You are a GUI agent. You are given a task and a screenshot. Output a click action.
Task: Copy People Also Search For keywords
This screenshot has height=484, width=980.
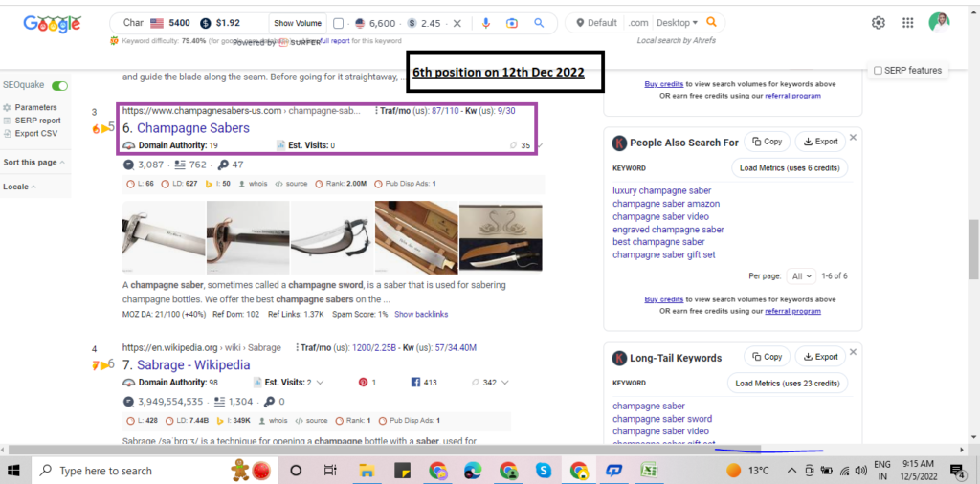768,142
